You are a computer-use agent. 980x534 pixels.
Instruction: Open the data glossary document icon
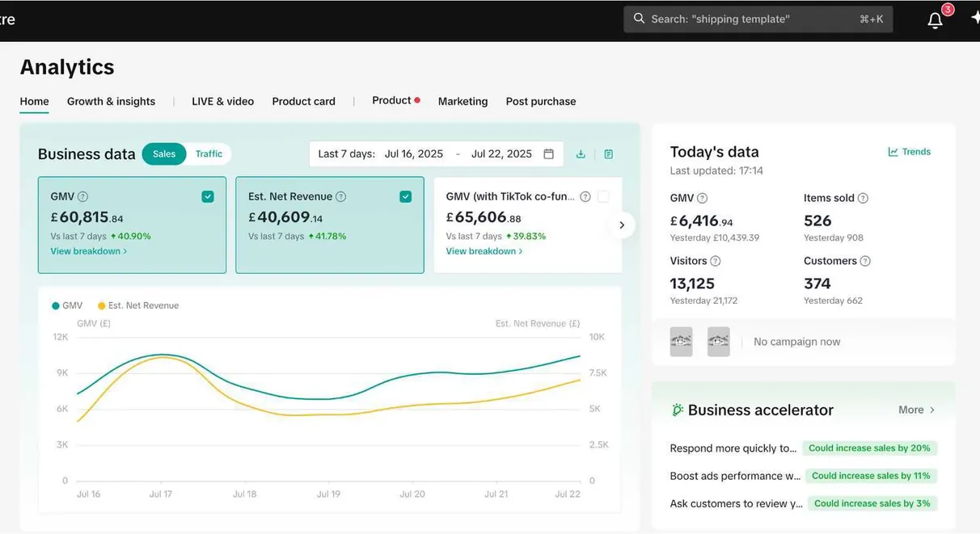(x=609, y=153)
